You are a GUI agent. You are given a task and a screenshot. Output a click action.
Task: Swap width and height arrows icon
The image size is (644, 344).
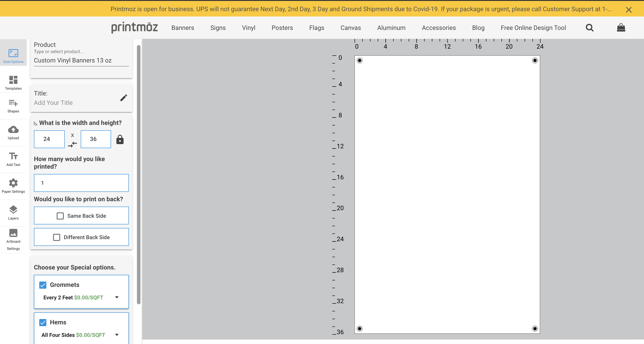point(72,144)
